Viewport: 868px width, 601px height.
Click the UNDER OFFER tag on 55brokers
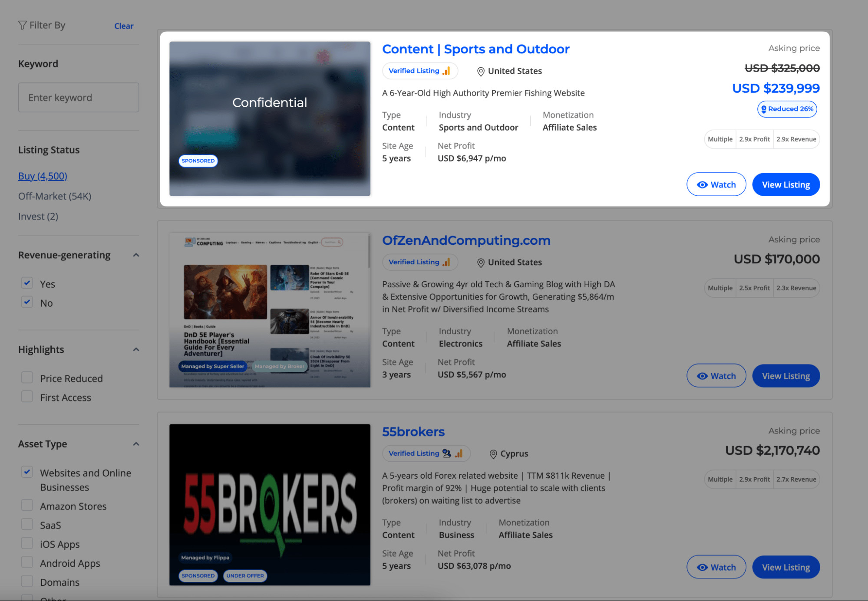coord(245,576)
